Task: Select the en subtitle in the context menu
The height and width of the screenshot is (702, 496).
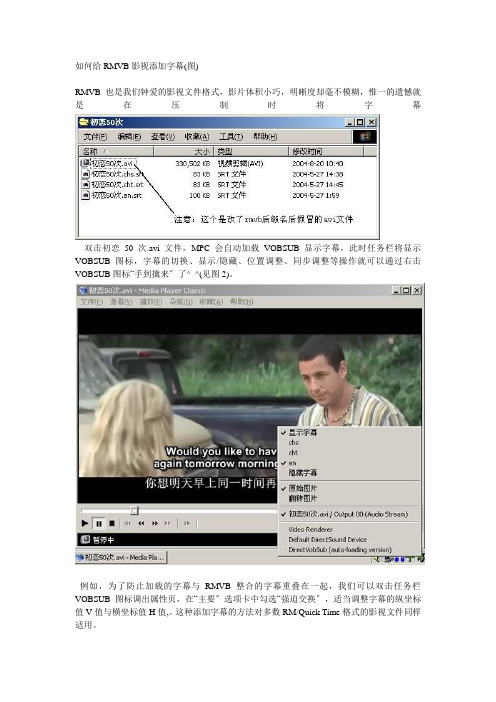Action: 349,462
